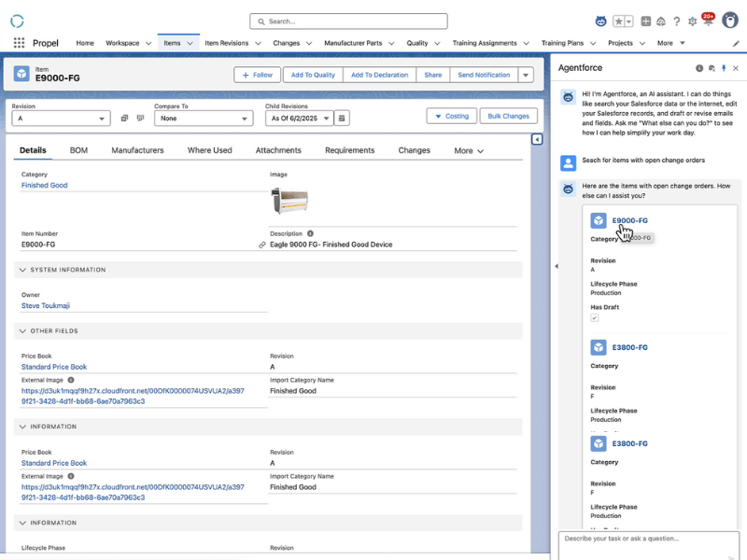Click the Favorites star icon
The image size is (747, 560).
click(618, 21)
